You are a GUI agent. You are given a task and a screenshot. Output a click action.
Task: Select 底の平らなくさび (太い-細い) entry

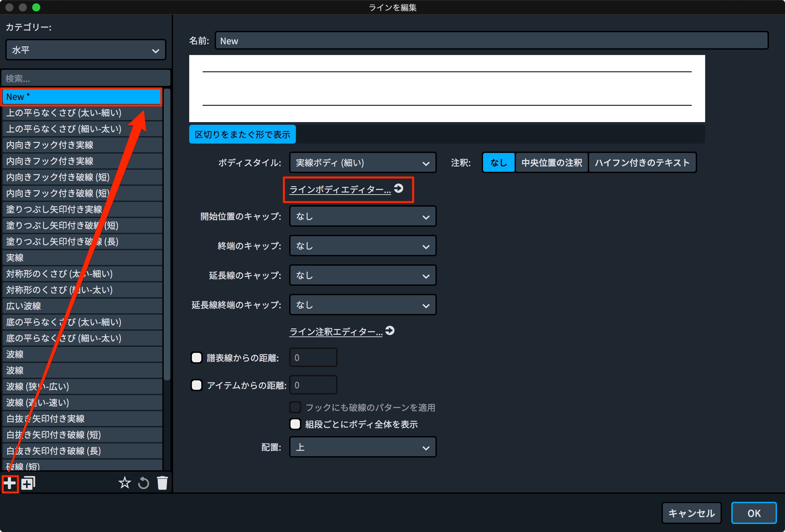pos(83,322)
